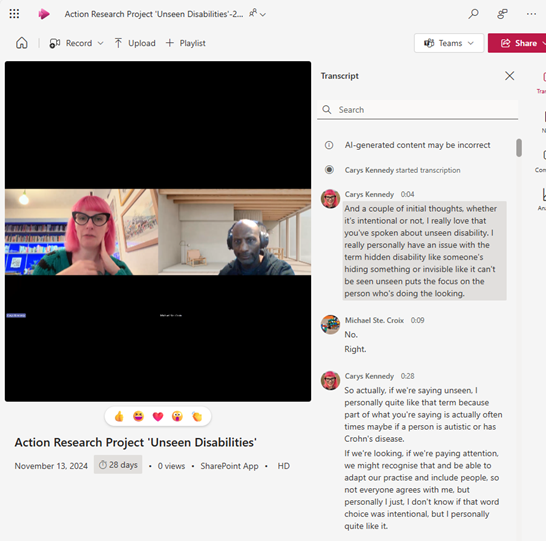Click the Record button
Viewport: 546px width, 541px height.
pos(71,43)
